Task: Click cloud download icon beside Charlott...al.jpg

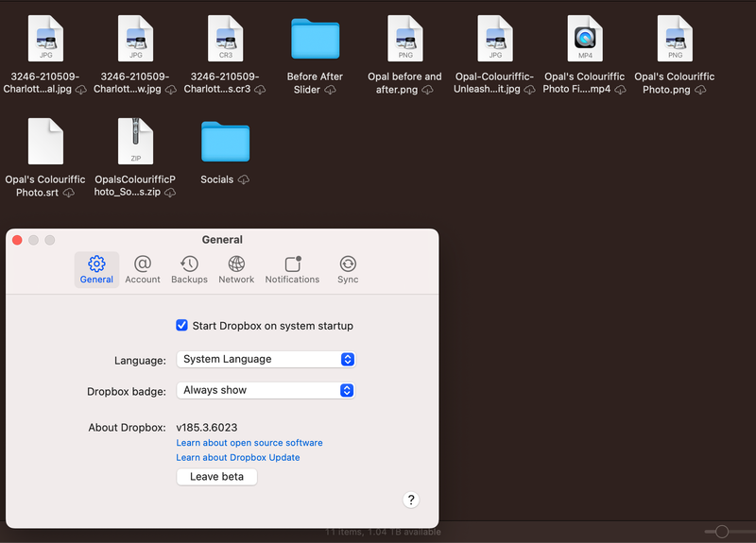Action: 80,90
